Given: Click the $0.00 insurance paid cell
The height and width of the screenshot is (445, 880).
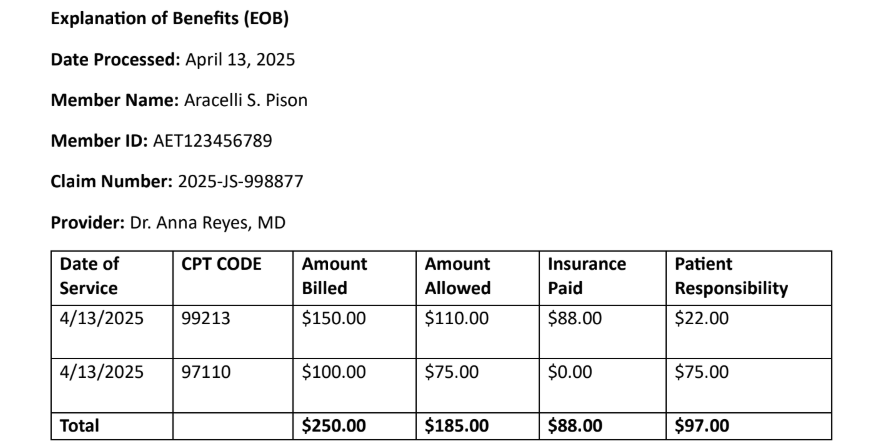Looking at the screenshot, I should tap(603, 386).
